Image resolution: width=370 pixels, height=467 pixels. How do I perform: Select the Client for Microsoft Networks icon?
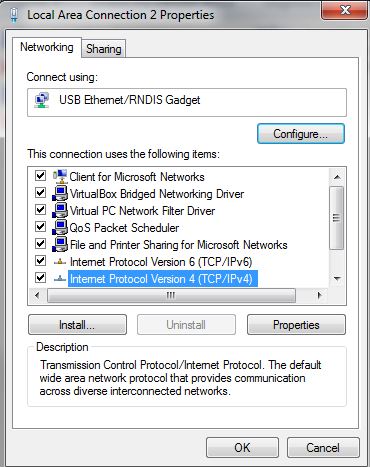coord(60,177)
